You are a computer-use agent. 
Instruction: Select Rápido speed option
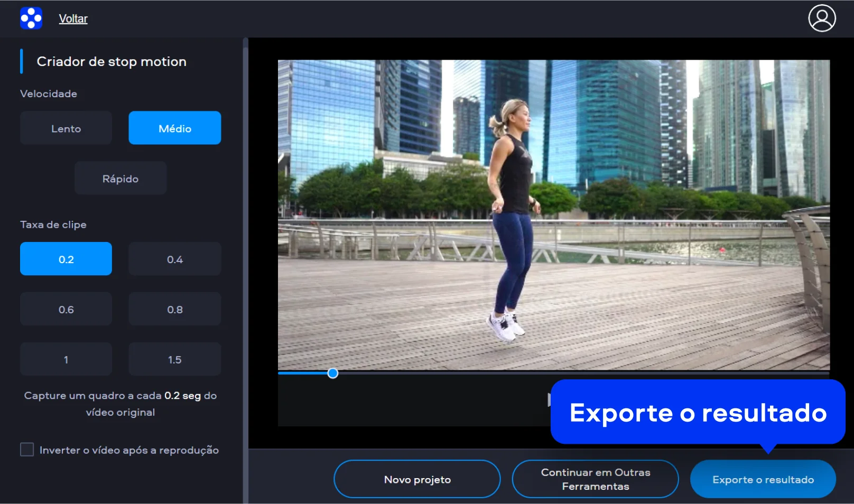point(120,178)
